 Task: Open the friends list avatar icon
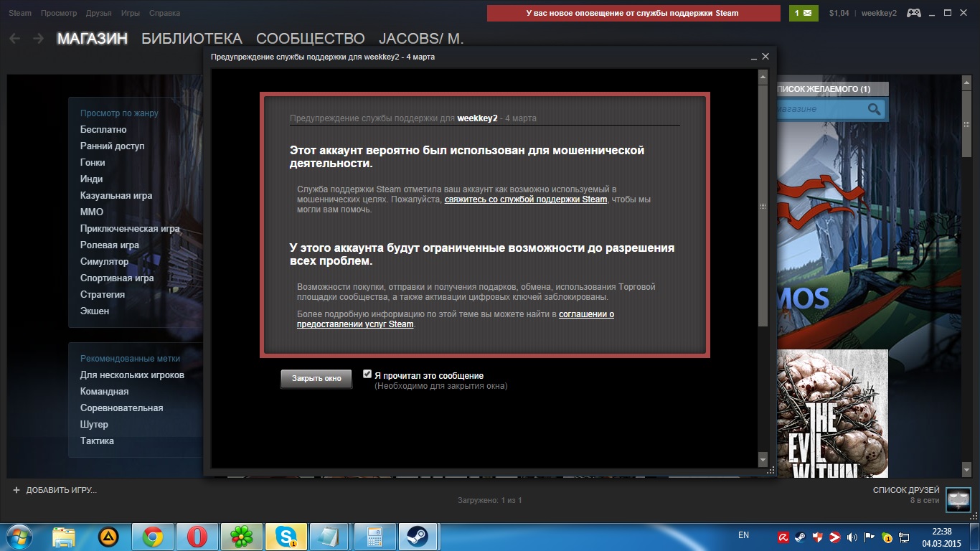[x=958, y=499]
